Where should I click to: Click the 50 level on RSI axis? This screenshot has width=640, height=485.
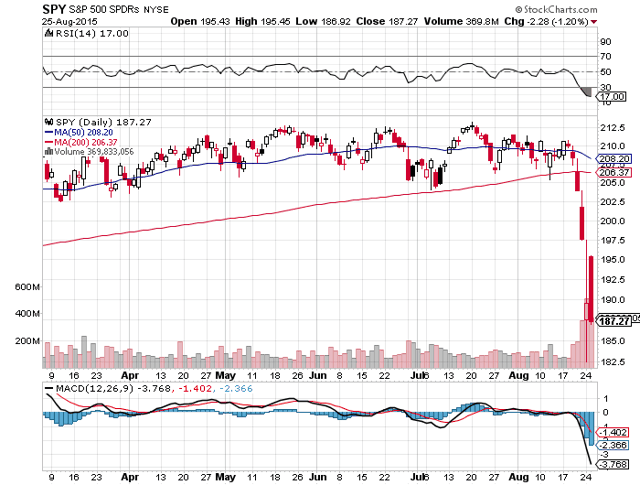606,72
